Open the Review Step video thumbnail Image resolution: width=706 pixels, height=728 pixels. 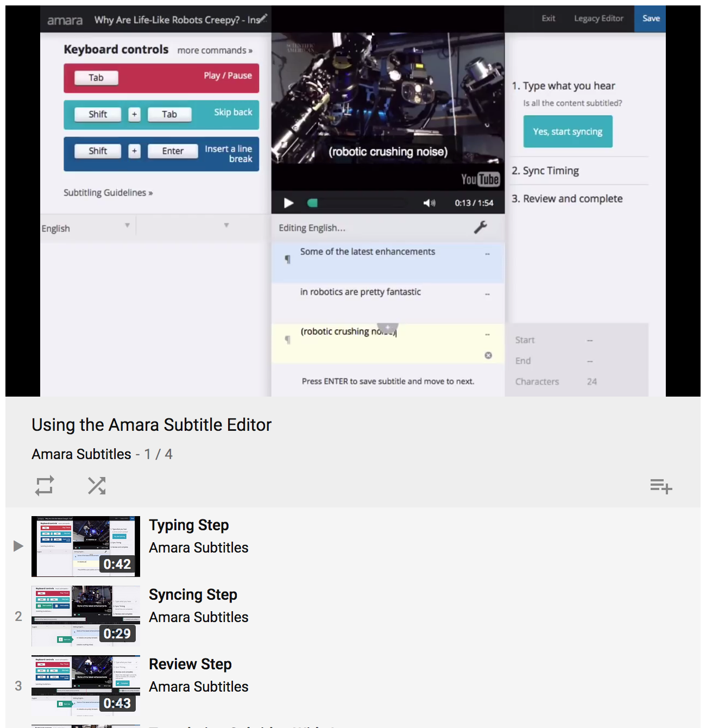pyautogui.click(x=86, y=686)
